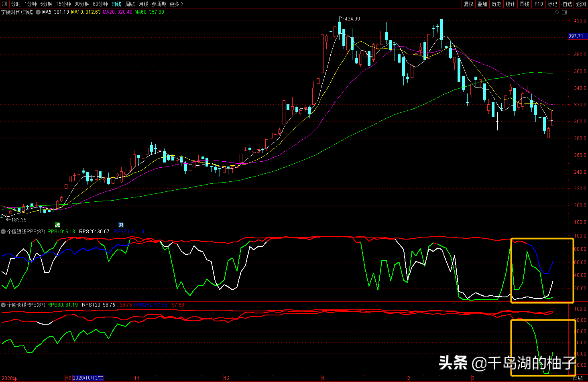Select 月线 monthly chart tab

[x=144, y=4]
